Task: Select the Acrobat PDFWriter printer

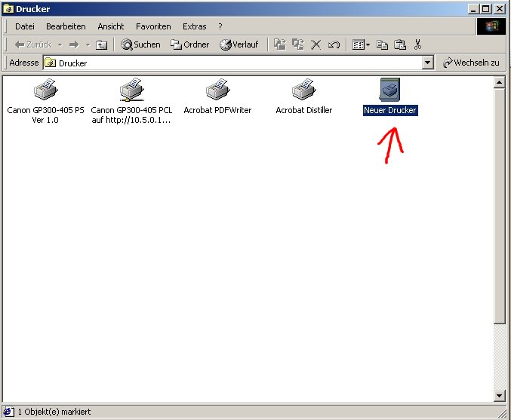Action: 217,97
